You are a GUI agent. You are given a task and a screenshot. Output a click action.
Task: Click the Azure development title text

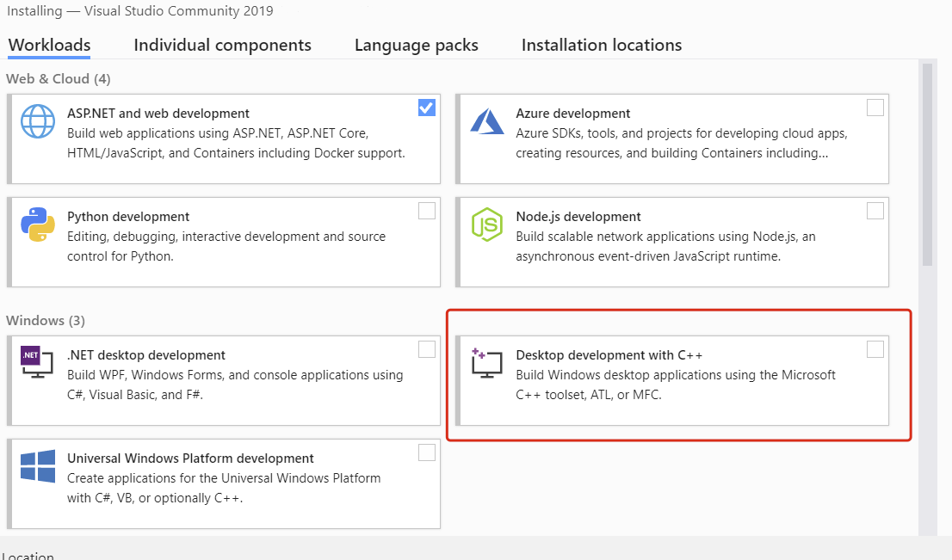pos(573,114)
